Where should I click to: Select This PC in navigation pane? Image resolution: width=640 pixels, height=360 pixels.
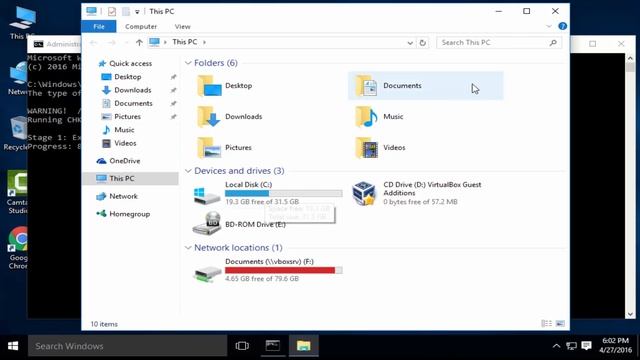[131, 178]
